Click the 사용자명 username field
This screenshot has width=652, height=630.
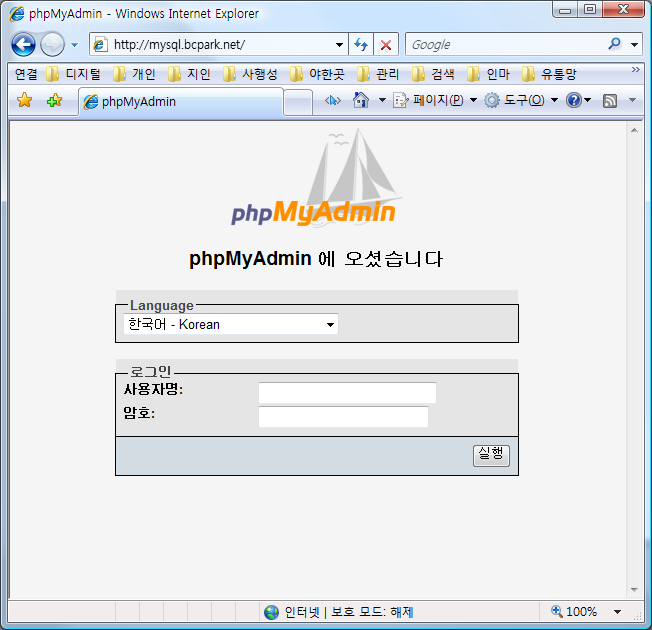click(x=347, y=393)
